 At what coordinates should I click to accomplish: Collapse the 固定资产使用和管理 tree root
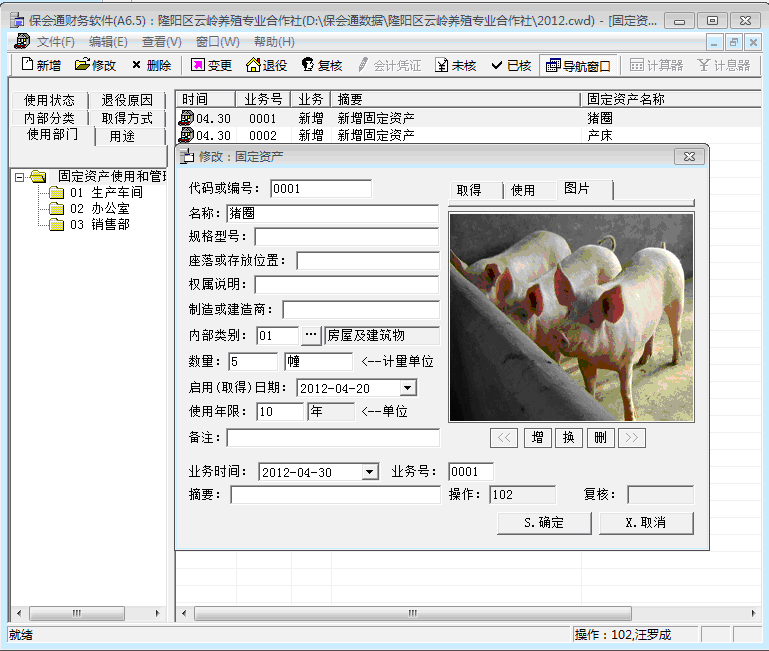click(19, 177)
